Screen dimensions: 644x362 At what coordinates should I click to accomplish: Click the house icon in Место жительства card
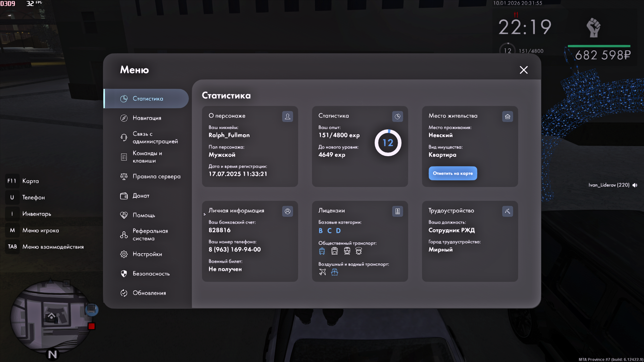click(x=507, y=116)
